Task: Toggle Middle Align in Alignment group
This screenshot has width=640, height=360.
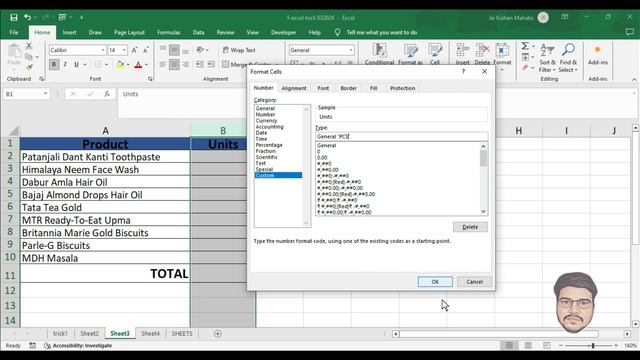Action: tap(174, 50)
